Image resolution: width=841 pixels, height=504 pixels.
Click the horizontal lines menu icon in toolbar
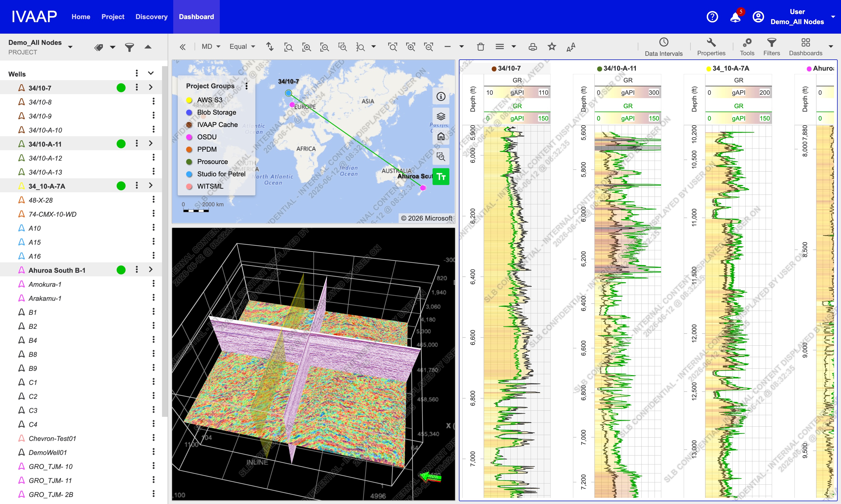pos(499,47)
